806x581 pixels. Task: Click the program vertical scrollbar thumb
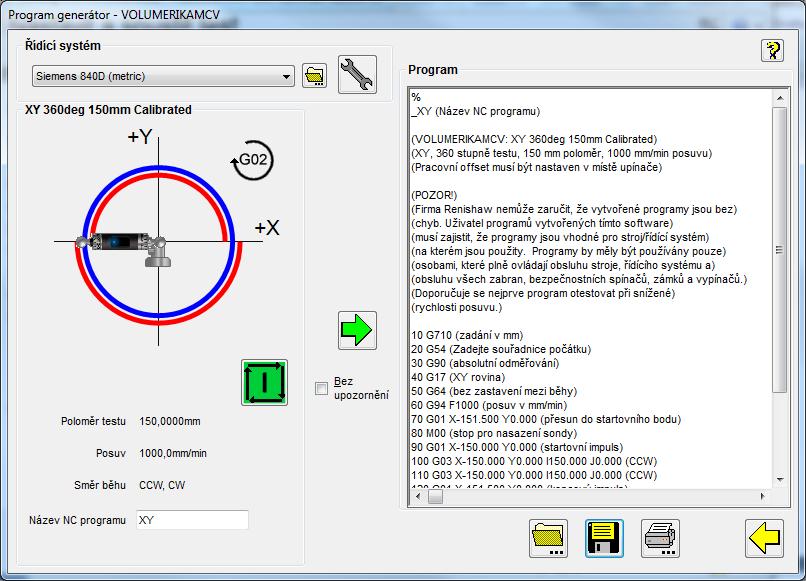(780, 250)
